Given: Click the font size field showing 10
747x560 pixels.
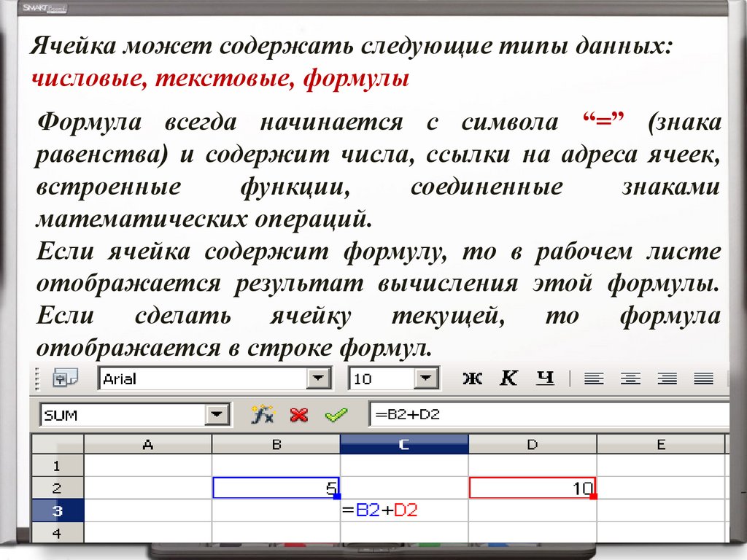Looking at the screenshot, I should (x=382, y=379).
